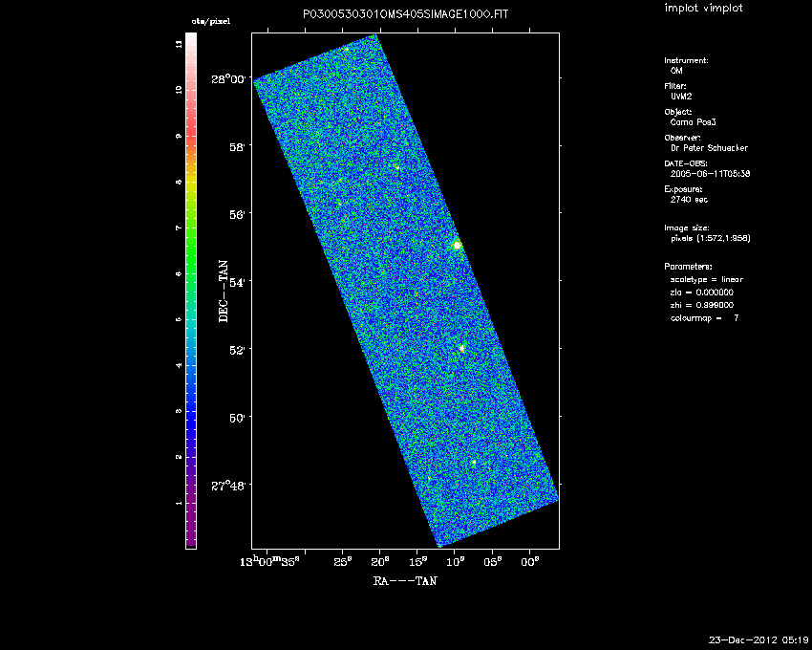Pick the purple region near colorbar value 1
Screen dimensions: 812x650
click(x=191, y=506)
